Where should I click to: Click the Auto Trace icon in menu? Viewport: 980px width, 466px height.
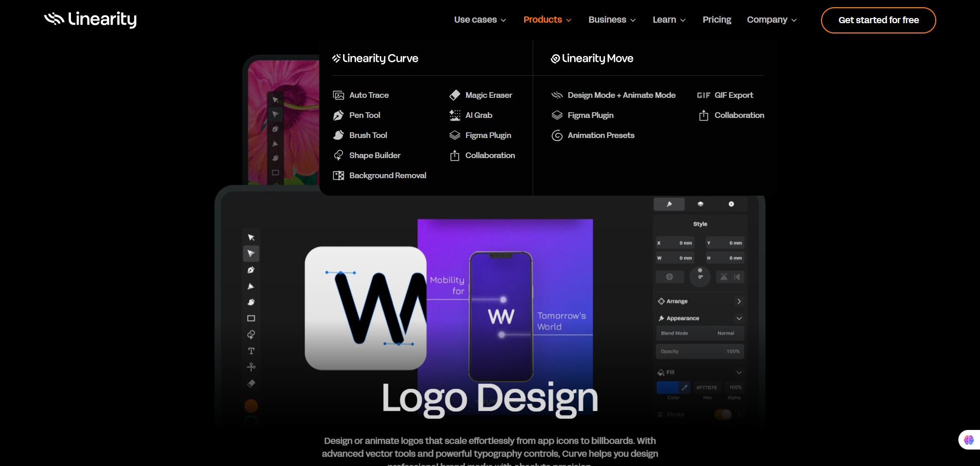pyautogui.click(x=338, y=95)
